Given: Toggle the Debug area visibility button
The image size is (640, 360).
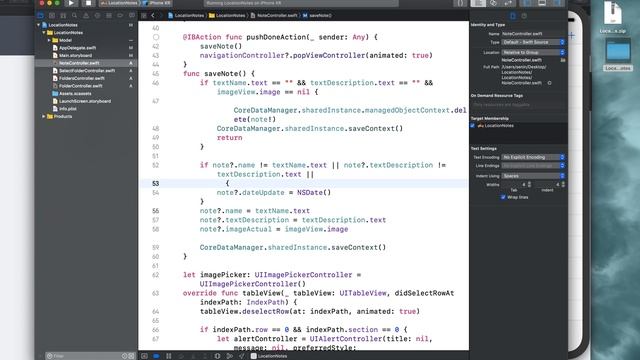Looking at the screenshot, I should coord(542,3).
